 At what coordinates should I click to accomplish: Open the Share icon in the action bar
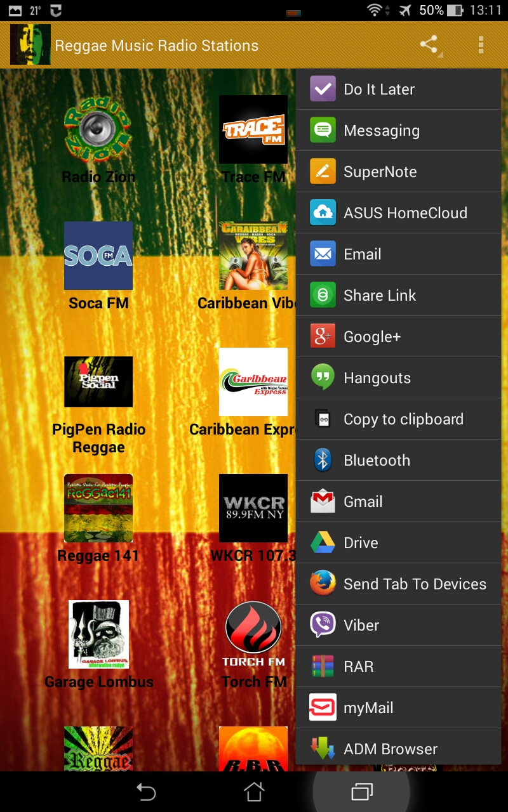[x=429, y=44]
